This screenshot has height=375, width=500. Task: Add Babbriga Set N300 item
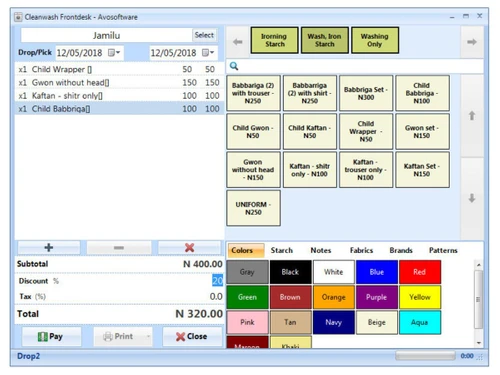tap(366, 93)
